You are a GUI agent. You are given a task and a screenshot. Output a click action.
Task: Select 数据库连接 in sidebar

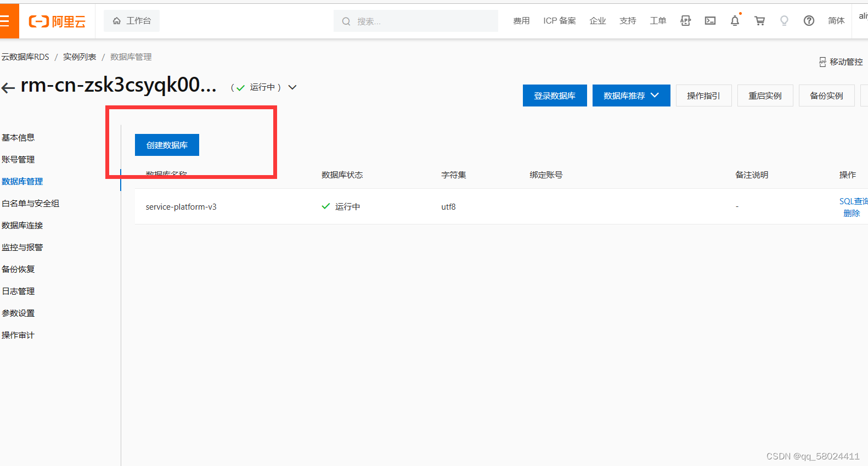click(x=22, y=226)
